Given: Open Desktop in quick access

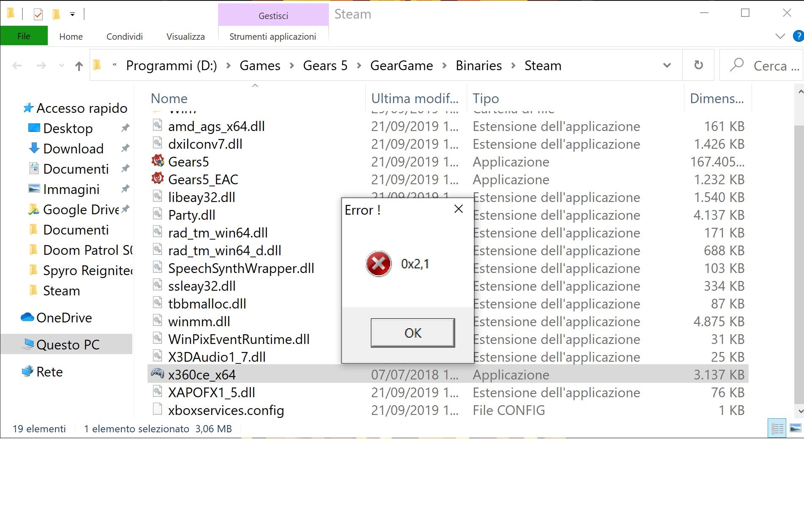Looking at the screenshot, I should coord(68,128).
